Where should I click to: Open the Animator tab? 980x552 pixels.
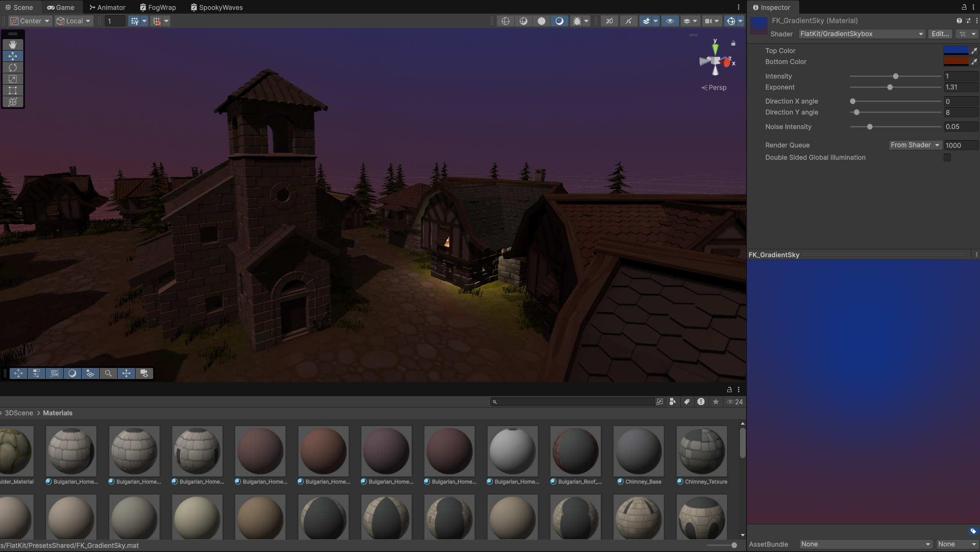click(107, 7)
